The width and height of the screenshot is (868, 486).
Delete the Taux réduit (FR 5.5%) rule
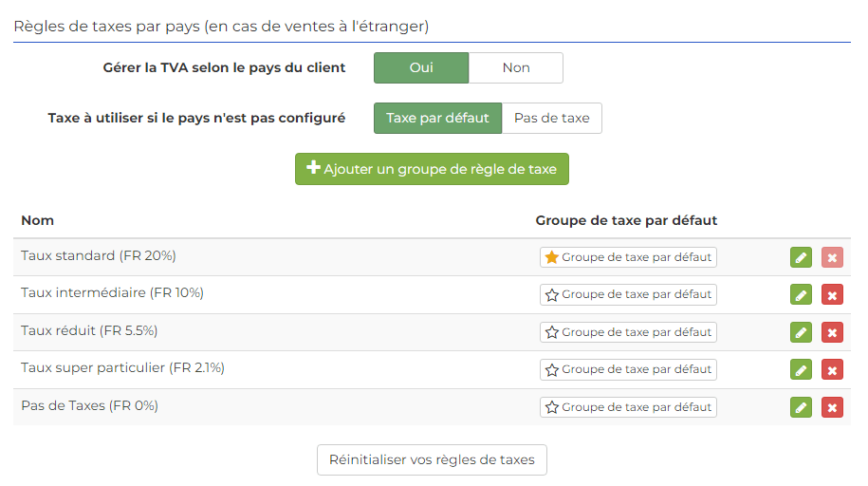tap(832, 332)
